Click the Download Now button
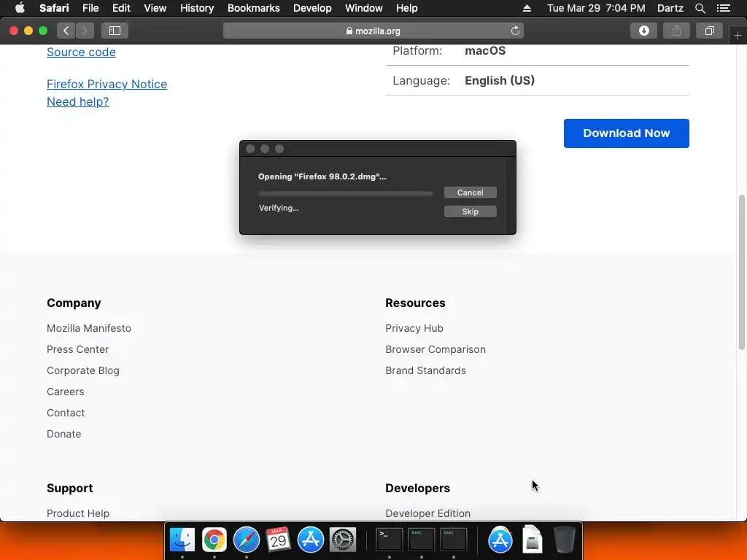This screenshot has height=560, width=747. point(626,133)
